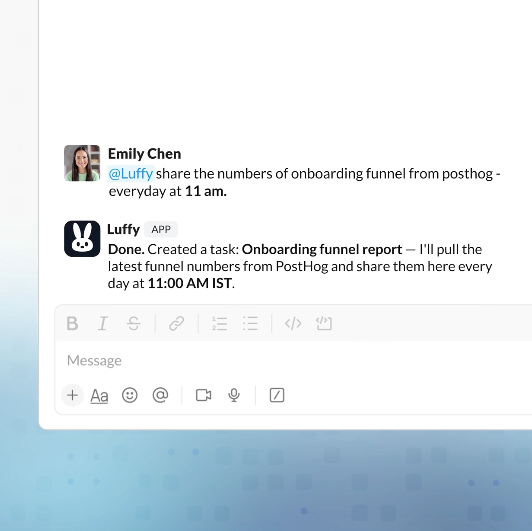Toggle italic formatting button
The width and height of the screenshot is (532, 531).
point(103,323)
